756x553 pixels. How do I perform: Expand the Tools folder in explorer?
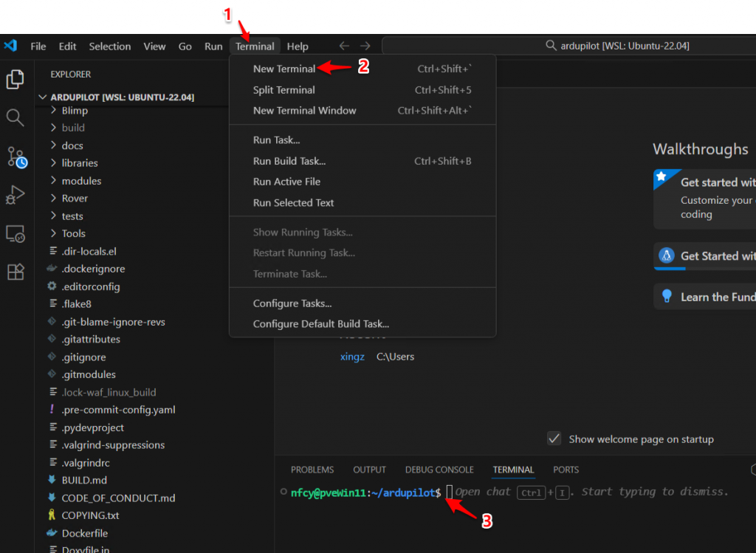coord(73,233)
